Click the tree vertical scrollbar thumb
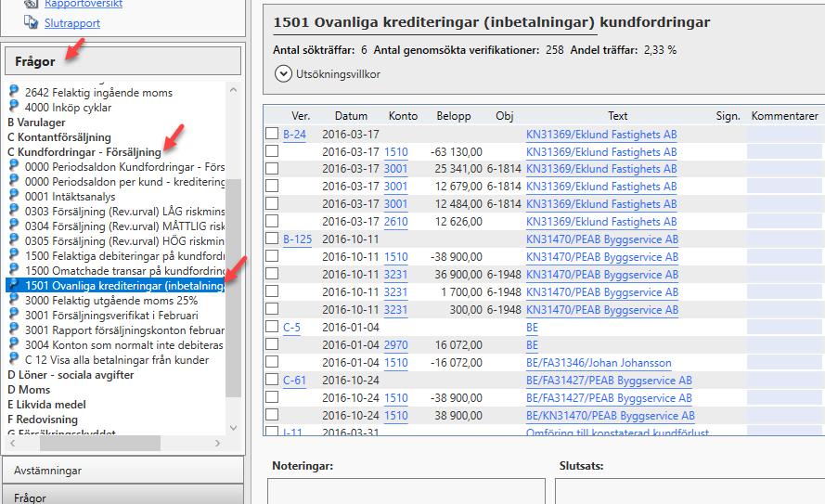The width and height of the screenshot is (825, 504). coord(233,288)
